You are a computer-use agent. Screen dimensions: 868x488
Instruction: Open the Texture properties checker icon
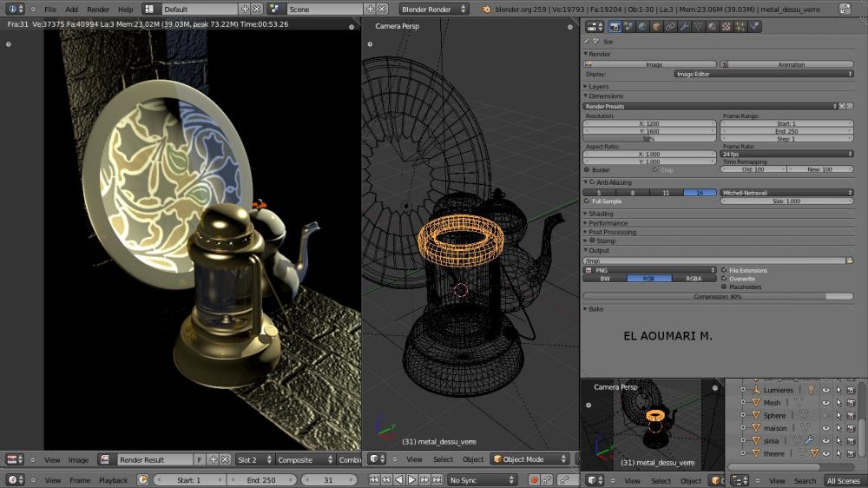click(x=727, y=27)
